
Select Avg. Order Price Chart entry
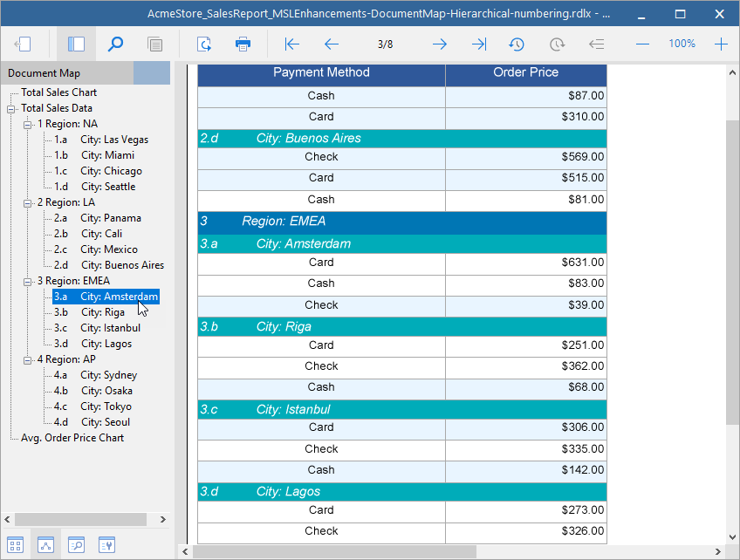[72, 438]
